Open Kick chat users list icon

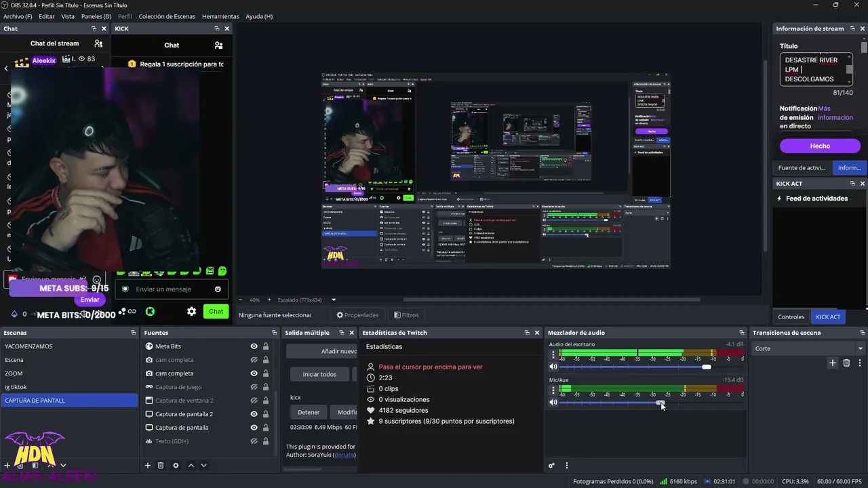click(218, 45)
